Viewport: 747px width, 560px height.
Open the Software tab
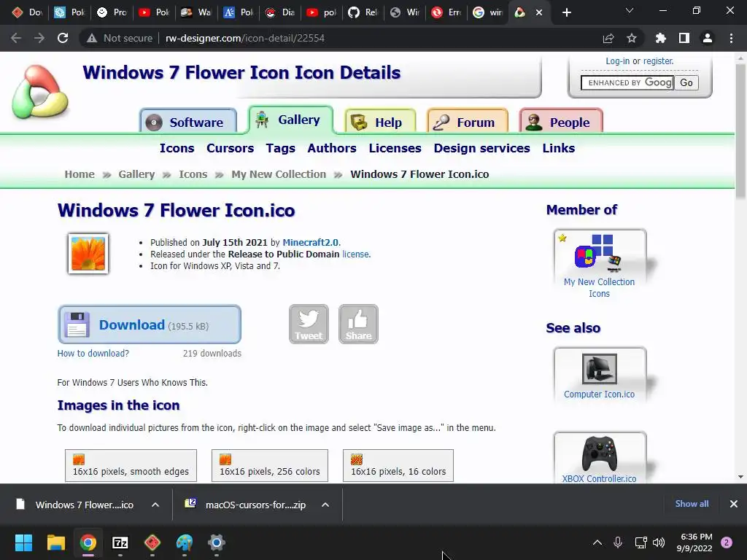[188, 122]
